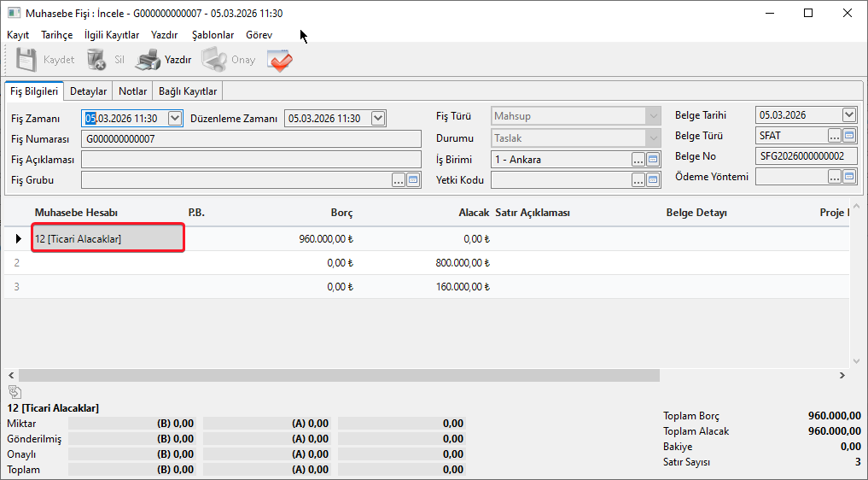Screen dimensions: 868x480
Task: Click the Fiş Açıklaması text field
Action: tap(251, 160)
